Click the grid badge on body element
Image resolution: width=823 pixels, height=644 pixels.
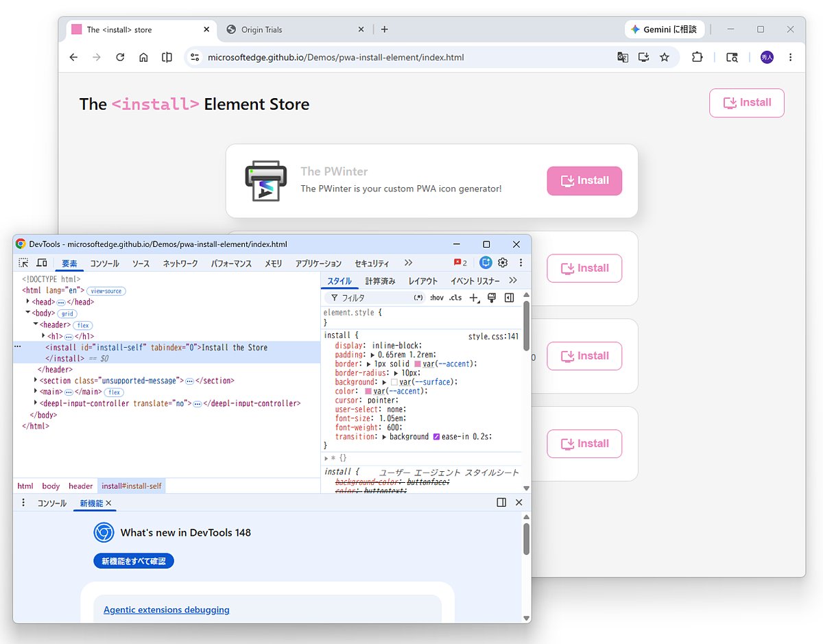(x=67, y=313)
